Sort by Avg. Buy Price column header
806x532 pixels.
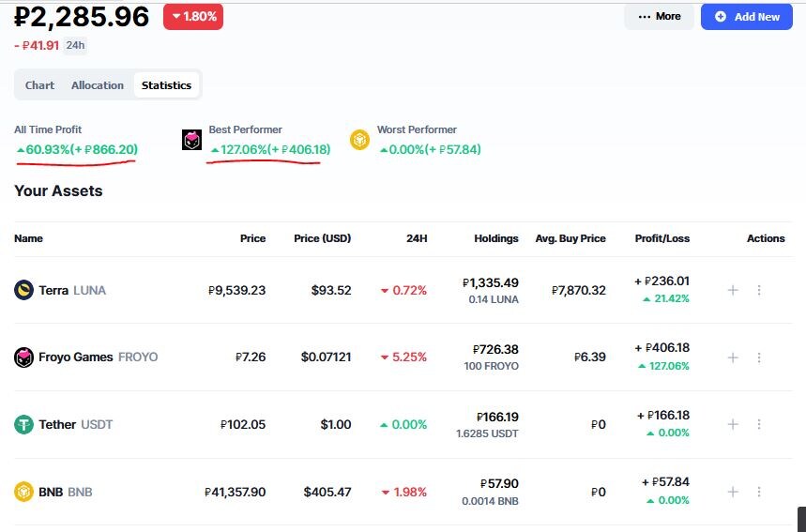coord(570,238)
